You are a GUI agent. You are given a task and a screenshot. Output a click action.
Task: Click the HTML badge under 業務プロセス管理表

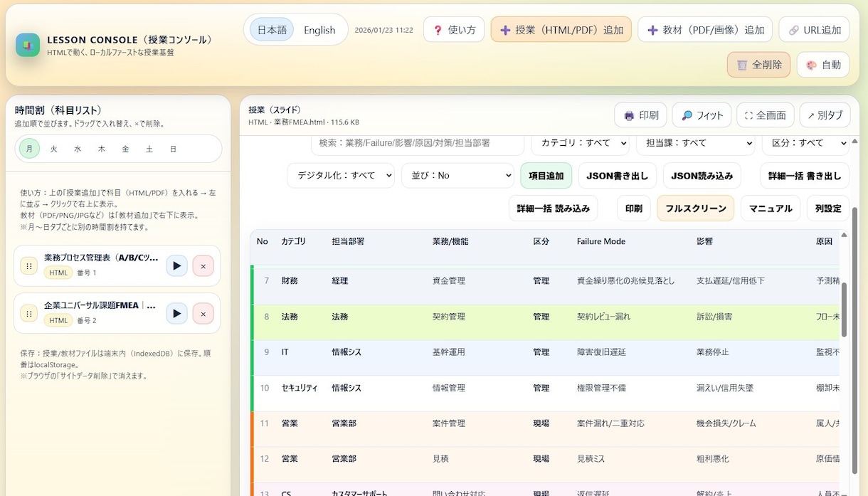pyautogui.click(x=58, y=273)
